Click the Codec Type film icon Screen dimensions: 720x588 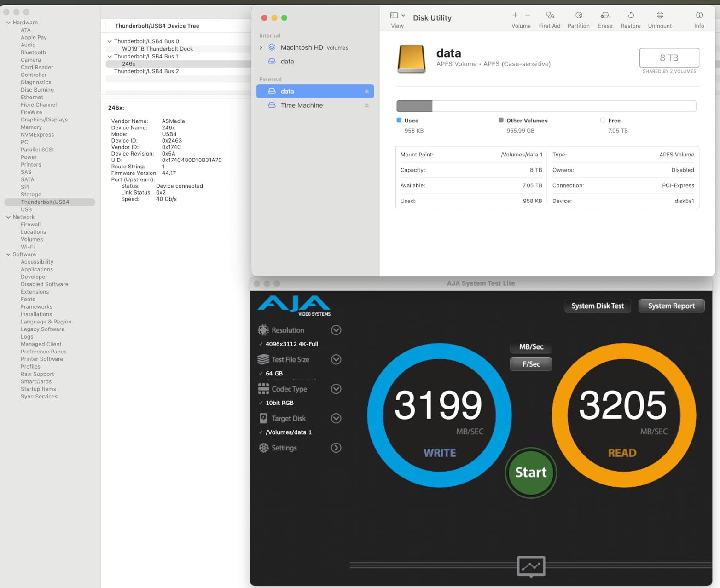click(x=263, y=389)
